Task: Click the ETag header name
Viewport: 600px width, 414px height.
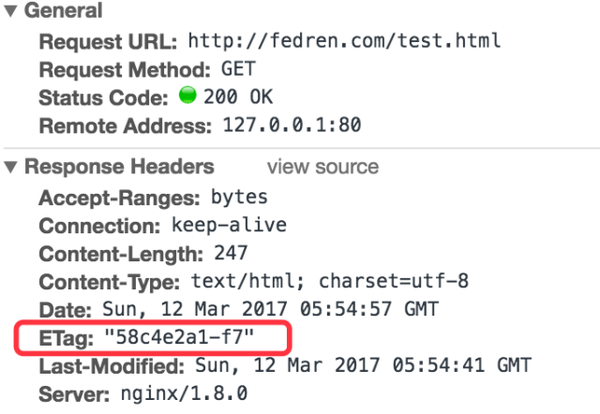Action: [66, 339]
